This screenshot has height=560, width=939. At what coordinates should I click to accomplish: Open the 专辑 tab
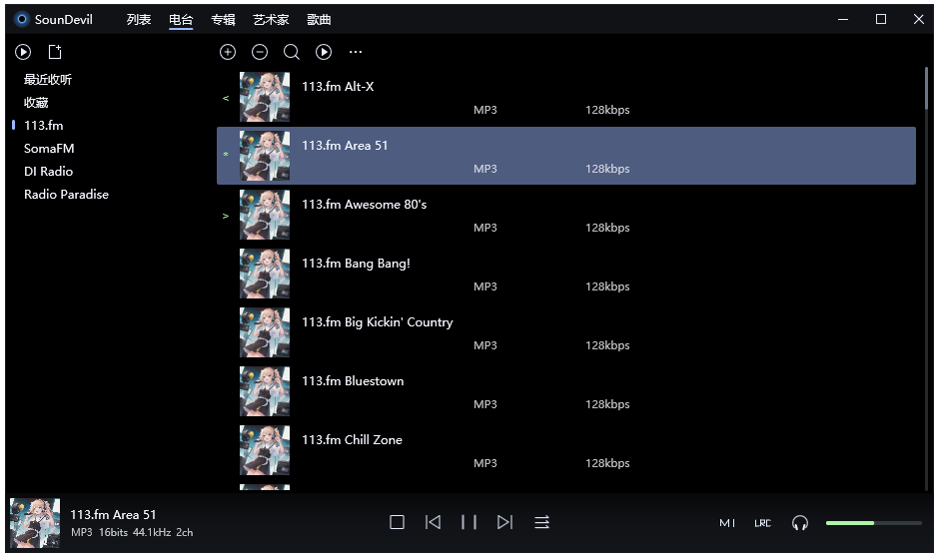point(223,20)
